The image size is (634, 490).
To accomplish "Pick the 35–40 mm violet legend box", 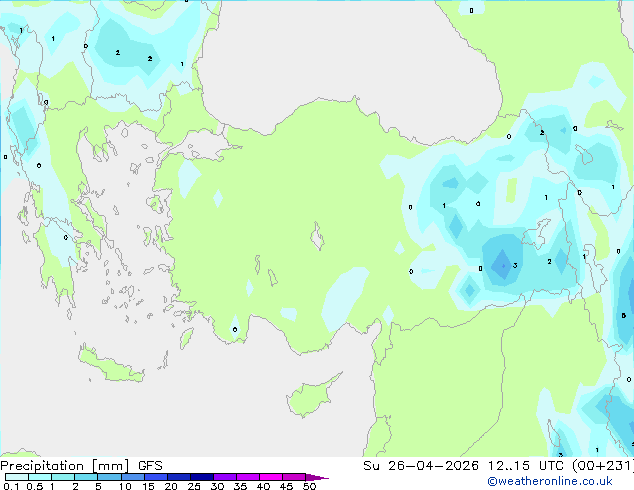I will tap(247, 477).
